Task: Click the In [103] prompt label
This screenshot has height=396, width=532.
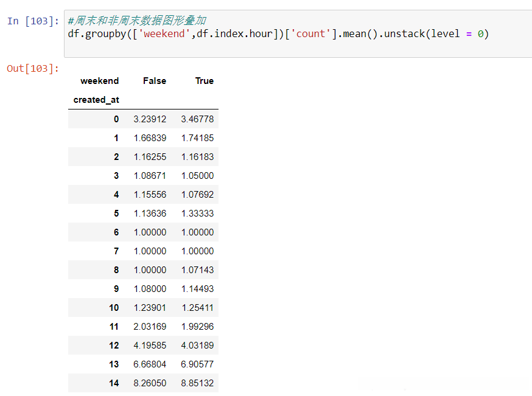Action: point(33,21)
